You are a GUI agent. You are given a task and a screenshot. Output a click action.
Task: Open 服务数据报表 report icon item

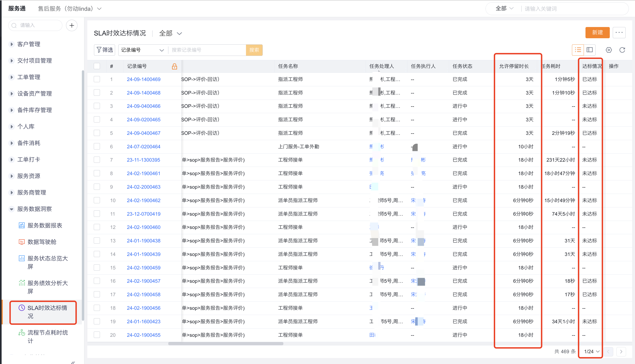(x=22, y=225)
